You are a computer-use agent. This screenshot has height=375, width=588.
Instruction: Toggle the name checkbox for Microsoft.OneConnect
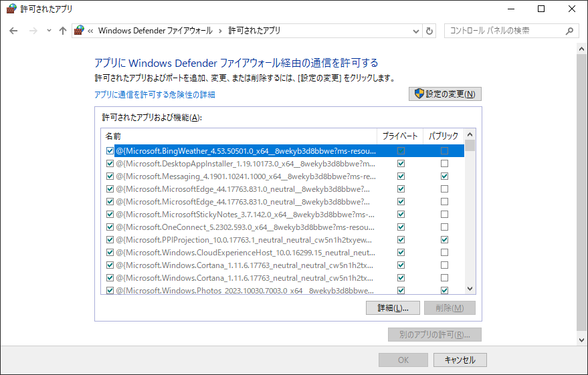pos(110,227)
